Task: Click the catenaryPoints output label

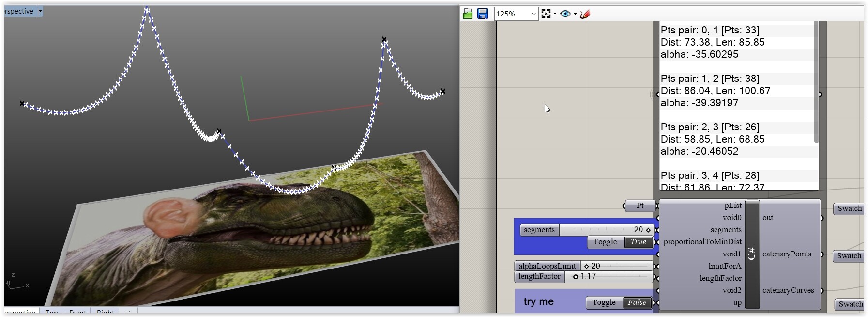Action: [x=787, y=254]
